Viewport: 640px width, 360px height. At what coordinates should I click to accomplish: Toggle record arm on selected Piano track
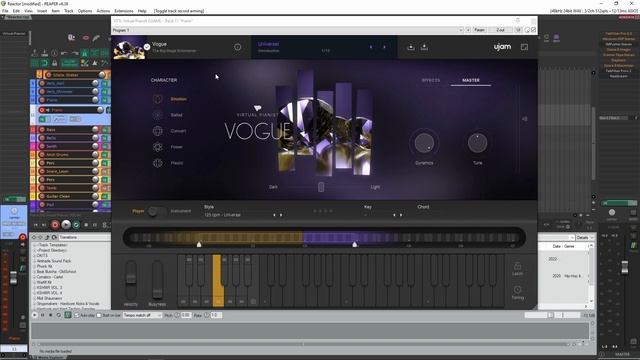coord(42,110)
